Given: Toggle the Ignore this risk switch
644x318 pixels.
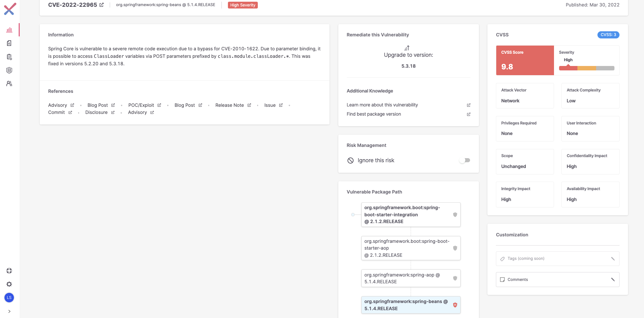Looking at the screenshot, I should 465,160.
